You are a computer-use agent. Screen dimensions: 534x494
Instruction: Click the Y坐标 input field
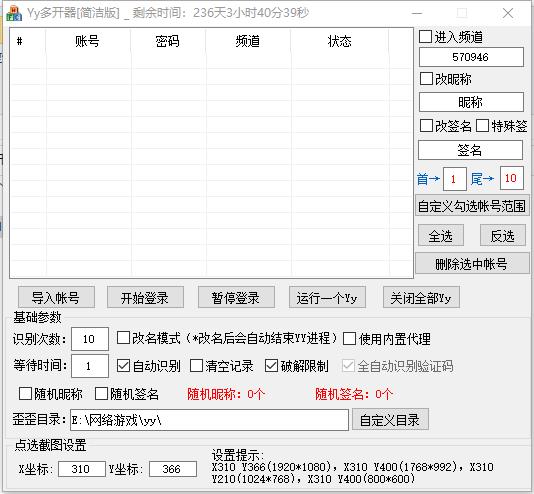[173, 469]
